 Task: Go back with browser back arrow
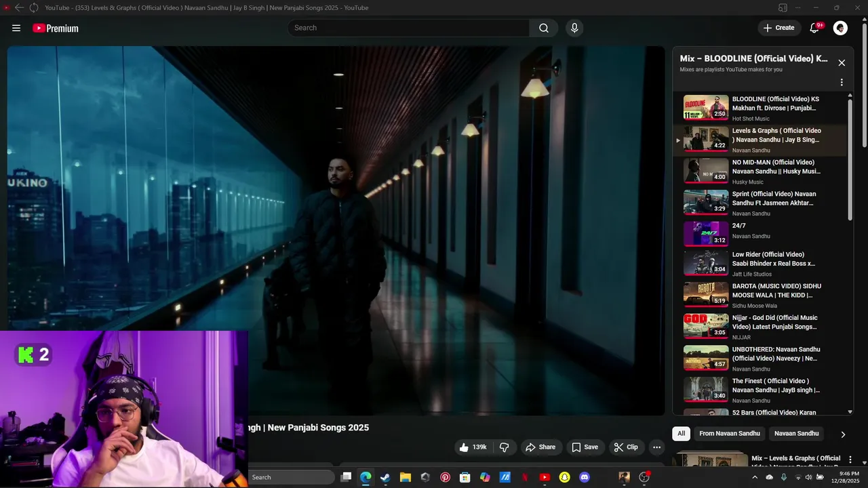tap(19, 7)
